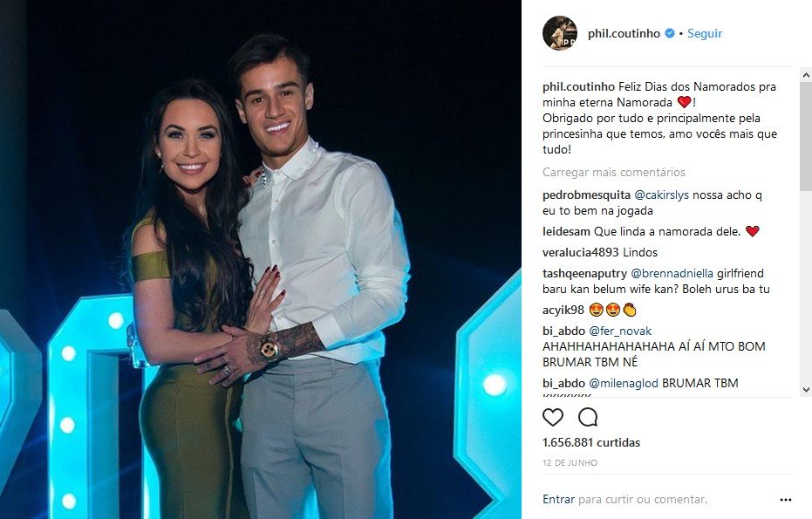This screenshot has height=519, width=812.
Task: Click the 12 DE JUNHO post date
Action: 570,462
